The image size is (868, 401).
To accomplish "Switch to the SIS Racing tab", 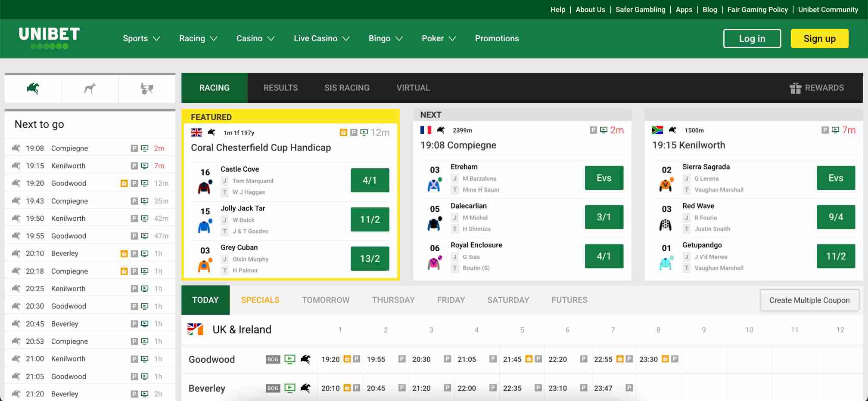I will point(347,88).
